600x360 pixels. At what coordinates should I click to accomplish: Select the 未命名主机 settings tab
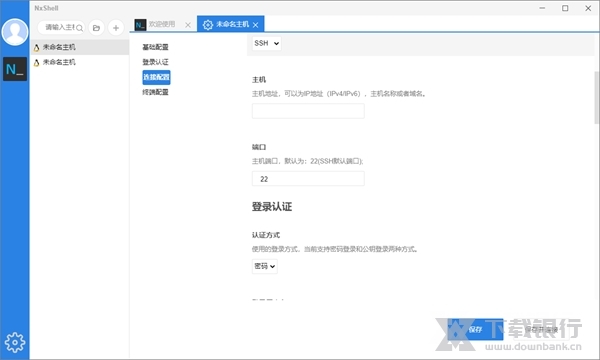[x=231, y=24]
